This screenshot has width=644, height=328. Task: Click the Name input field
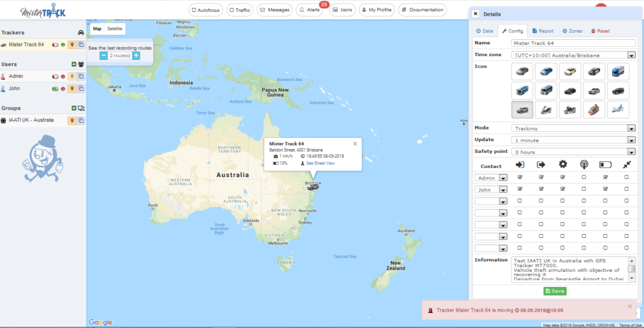[x=574, y=43]
